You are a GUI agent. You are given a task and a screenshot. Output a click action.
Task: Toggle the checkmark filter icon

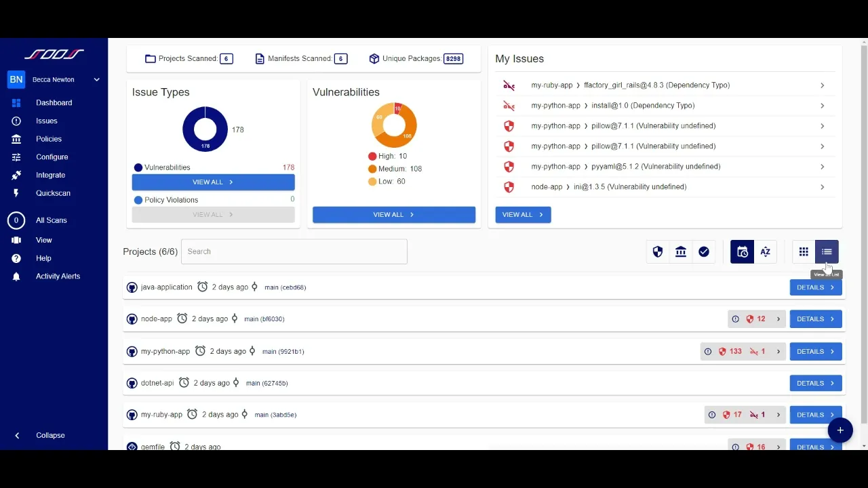coord(704,252)
